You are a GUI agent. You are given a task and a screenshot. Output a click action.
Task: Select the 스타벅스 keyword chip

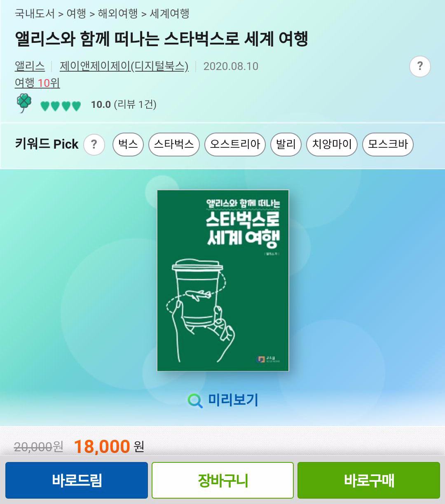click(174, 145)
